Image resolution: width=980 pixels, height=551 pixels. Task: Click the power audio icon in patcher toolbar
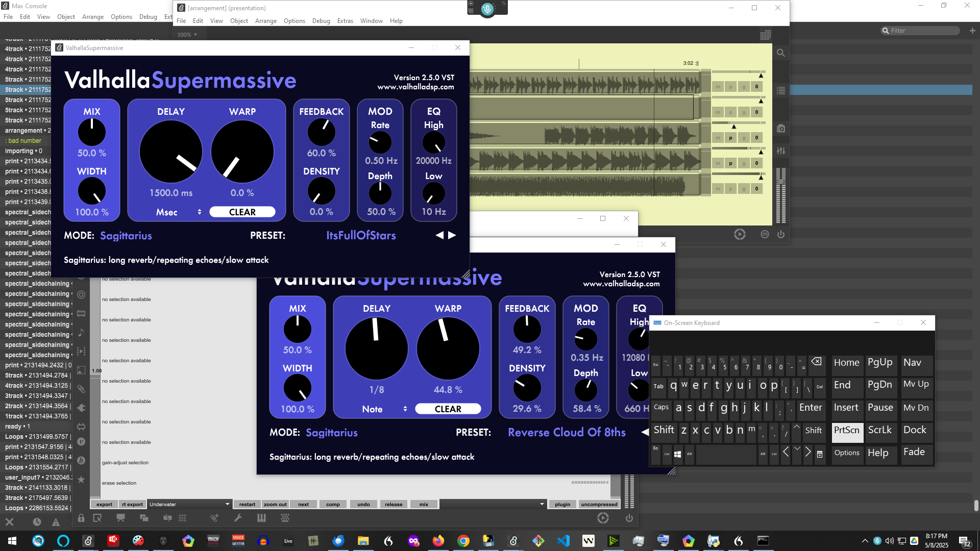coord(629,518)
